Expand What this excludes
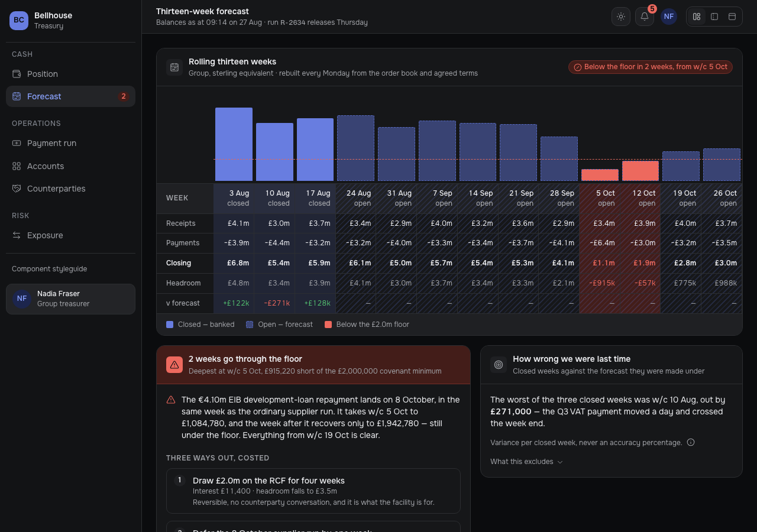757x532 pixels. tap(526, 462)
